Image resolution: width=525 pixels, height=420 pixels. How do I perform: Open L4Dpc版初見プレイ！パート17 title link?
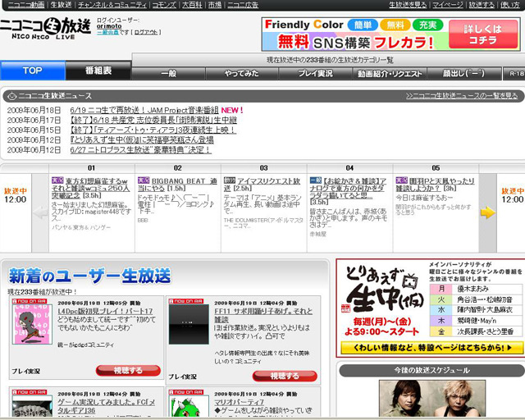tap(105, 311)
